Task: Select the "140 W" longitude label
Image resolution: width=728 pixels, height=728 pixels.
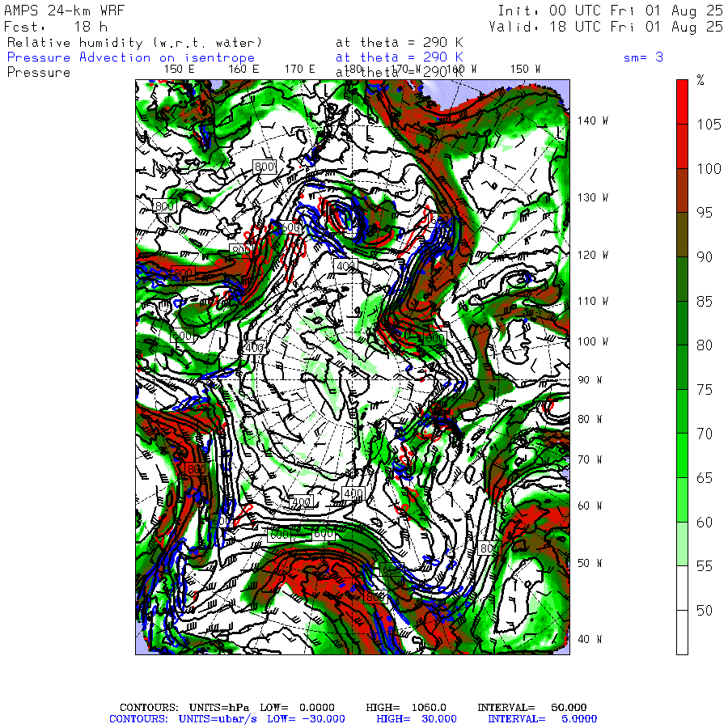Action: (592, 121)
